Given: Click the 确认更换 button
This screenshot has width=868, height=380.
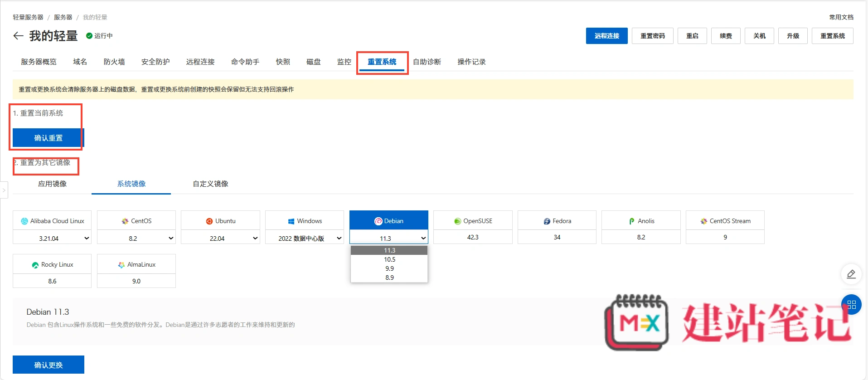Looking at the screenshot, I should click(x=48, y=365).
